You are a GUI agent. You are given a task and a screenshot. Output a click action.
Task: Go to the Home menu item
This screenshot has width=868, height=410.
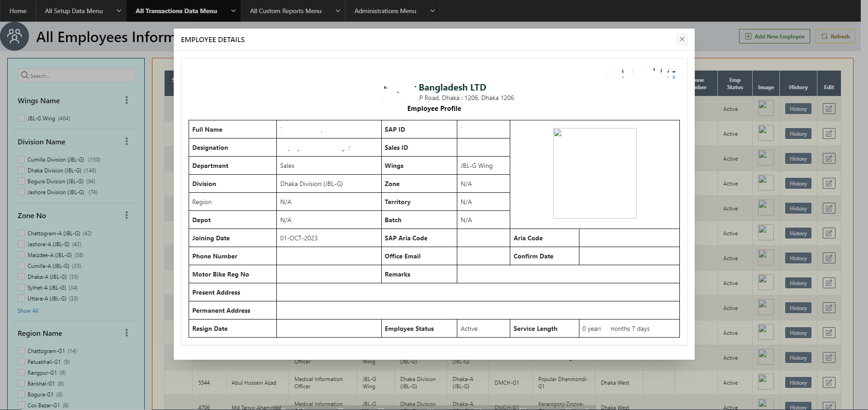18,11
